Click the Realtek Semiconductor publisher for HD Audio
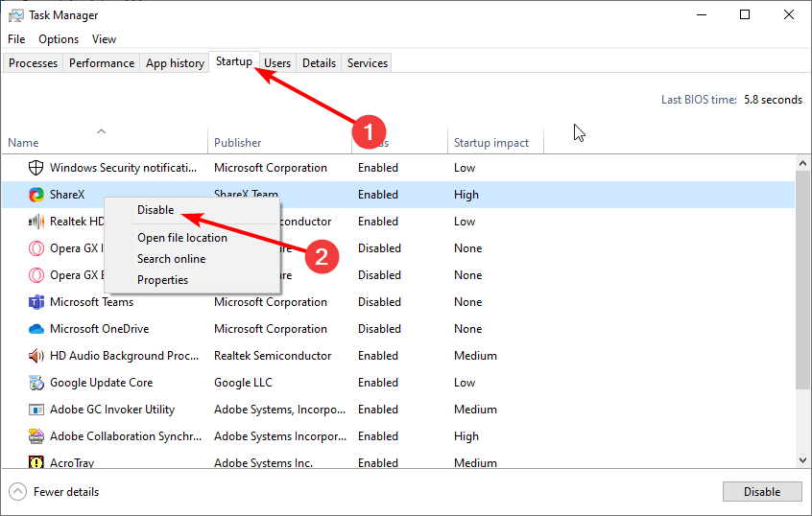 (x=273, y=356)
